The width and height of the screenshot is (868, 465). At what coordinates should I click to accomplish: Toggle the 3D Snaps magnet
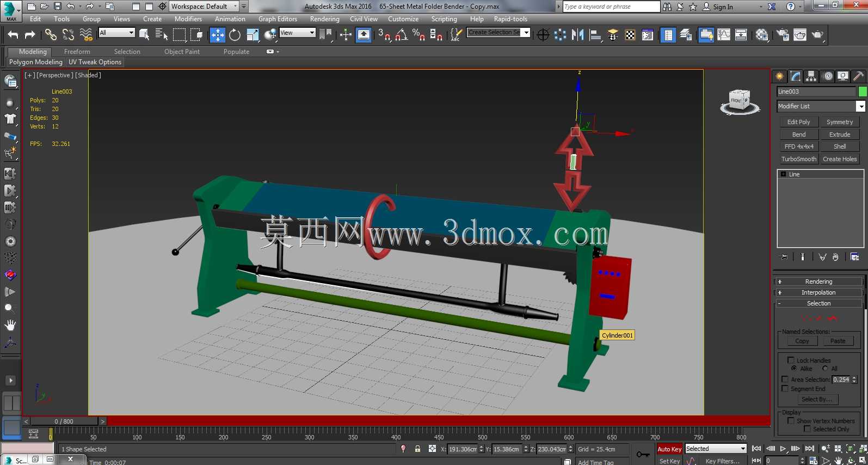(384, 35)
